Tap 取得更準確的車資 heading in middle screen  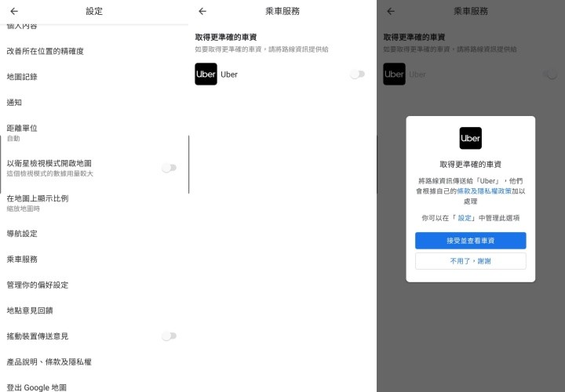(226, 37)
